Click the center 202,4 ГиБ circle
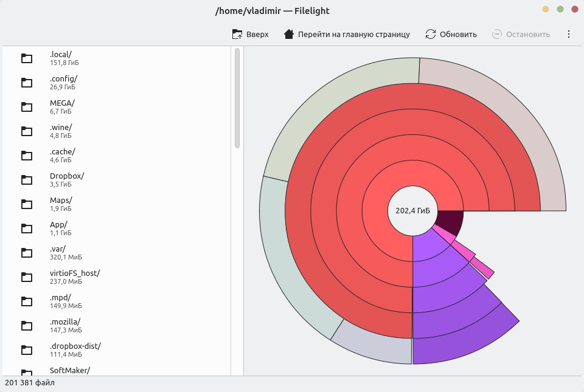 tap(412, 211)
